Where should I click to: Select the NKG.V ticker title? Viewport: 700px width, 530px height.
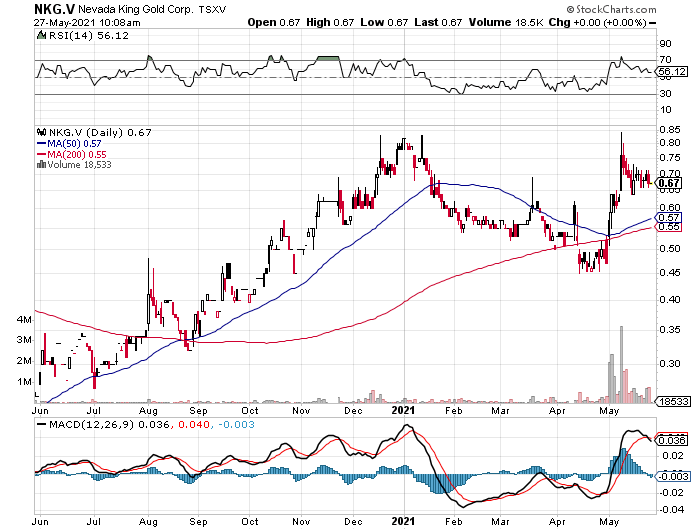point(54,9)
